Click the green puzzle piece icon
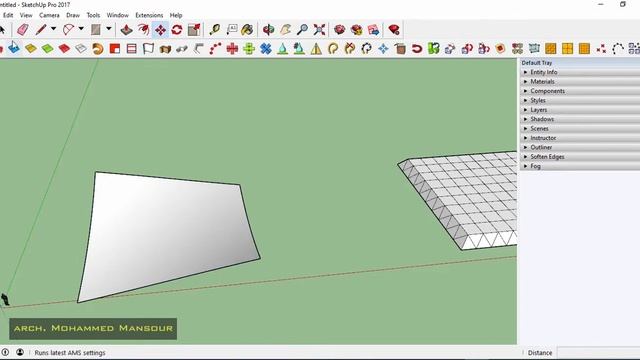Screen dimensions: 640x360 pos(433,49)
